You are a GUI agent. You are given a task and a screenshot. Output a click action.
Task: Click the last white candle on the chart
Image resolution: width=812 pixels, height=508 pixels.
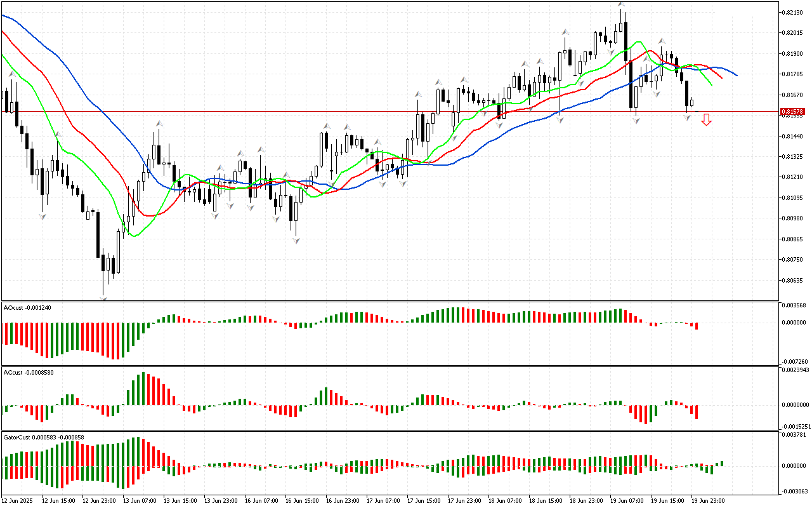(x=691, y=102)
